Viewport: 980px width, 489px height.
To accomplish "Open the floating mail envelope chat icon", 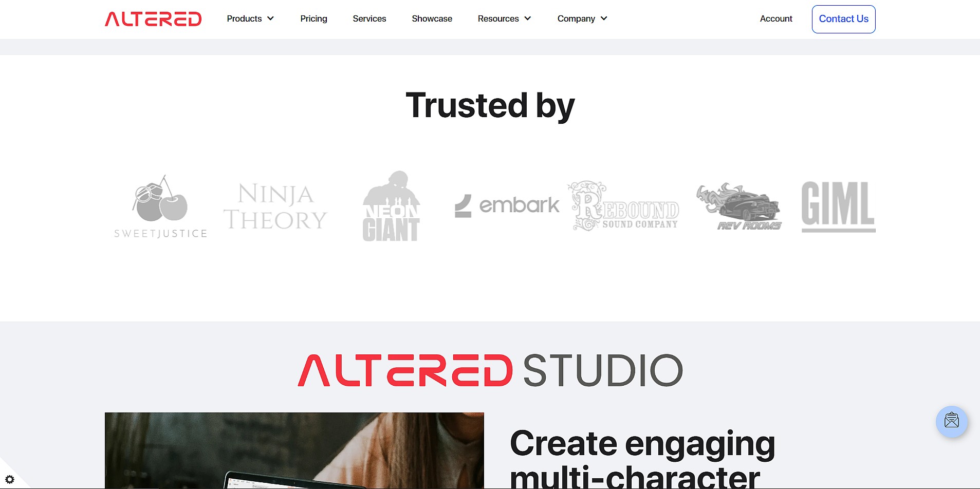I will (x=952, y=421).
